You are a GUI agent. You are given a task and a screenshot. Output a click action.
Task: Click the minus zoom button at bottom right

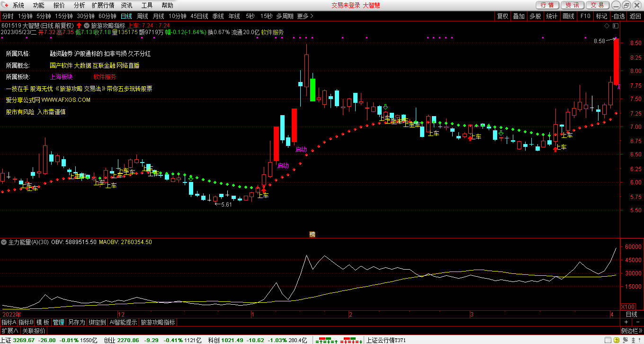coord(636,322)
